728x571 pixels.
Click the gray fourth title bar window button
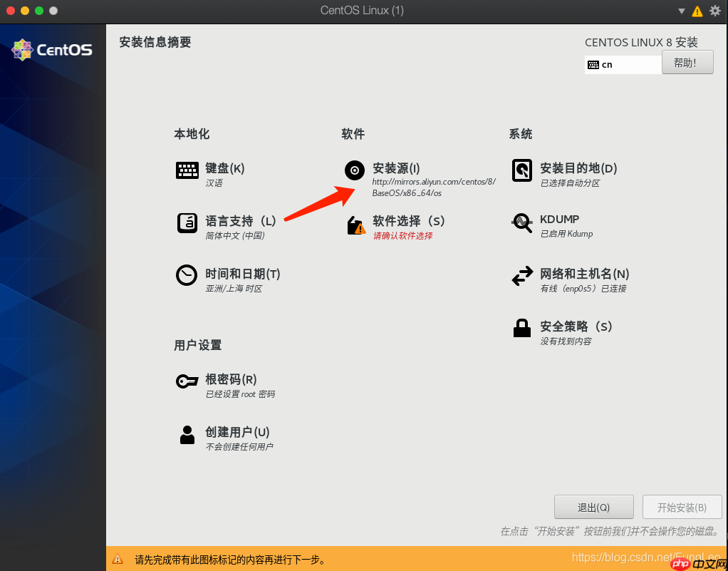pos(53,11)
